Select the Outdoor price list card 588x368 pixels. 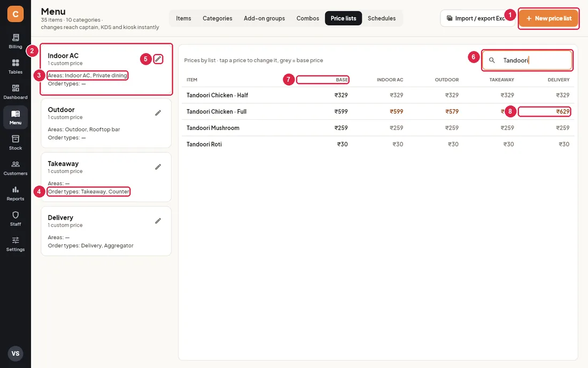106,123
